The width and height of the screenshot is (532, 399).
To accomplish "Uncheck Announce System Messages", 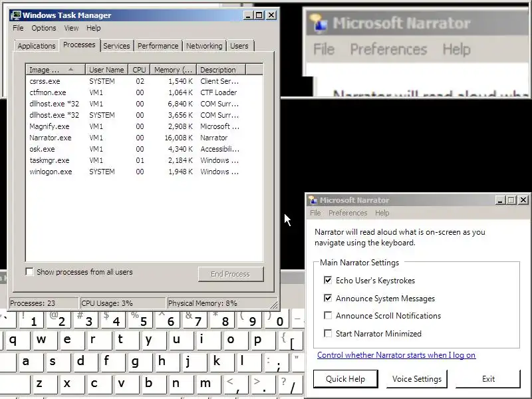I will (x=328, y=298).
